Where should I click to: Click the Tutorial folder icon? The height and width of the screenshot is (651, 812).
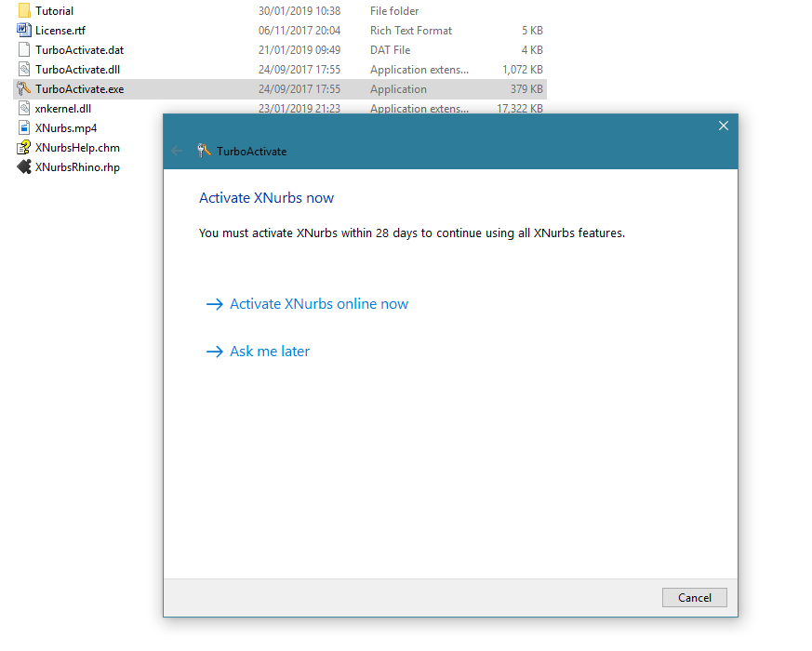pos(24,10)
